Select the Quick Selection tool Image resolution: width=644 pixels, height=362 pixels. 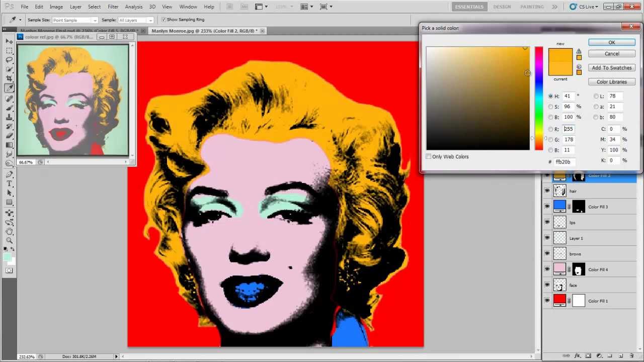[x=10, y=69]
